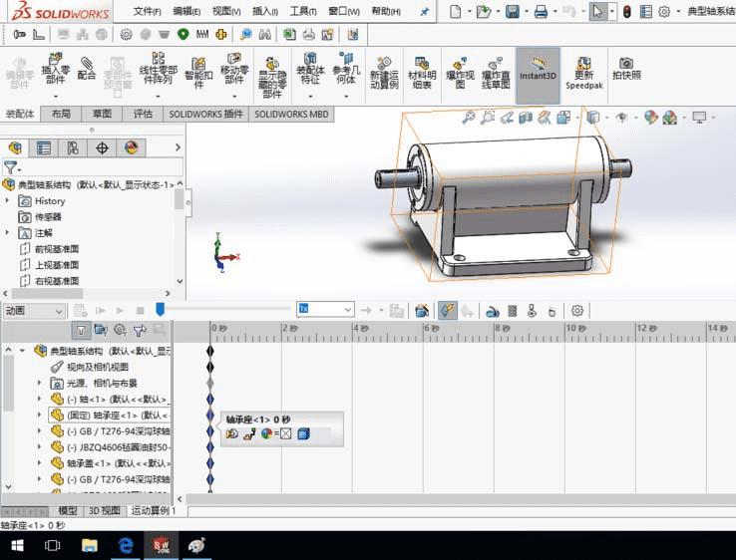The height and width of the screenshot is (560, 736).
Task: Open the ConfigurationManager panel tab
Action: click(73, 148)
